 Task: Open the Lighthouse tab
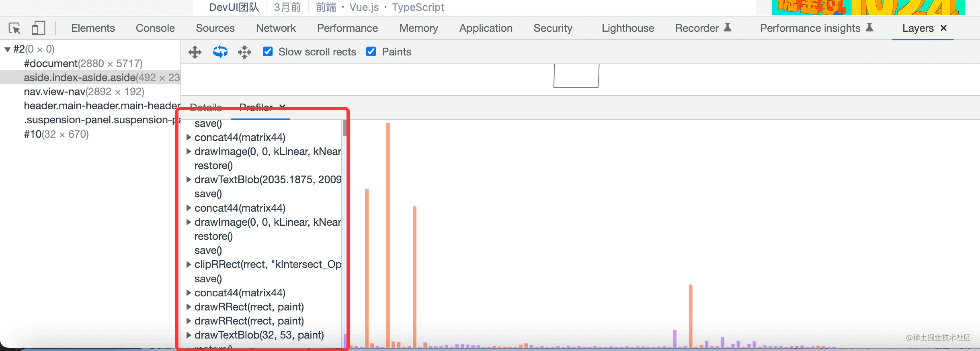[x=628, y=28]
